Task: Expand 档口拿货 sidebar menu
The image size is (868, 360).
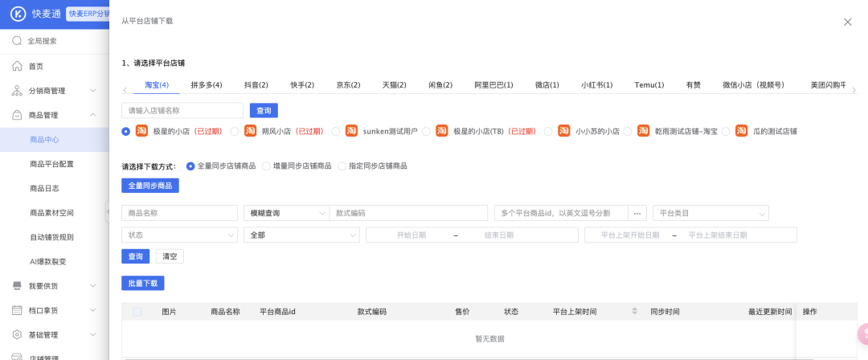Action: click(x=93, y=310)
